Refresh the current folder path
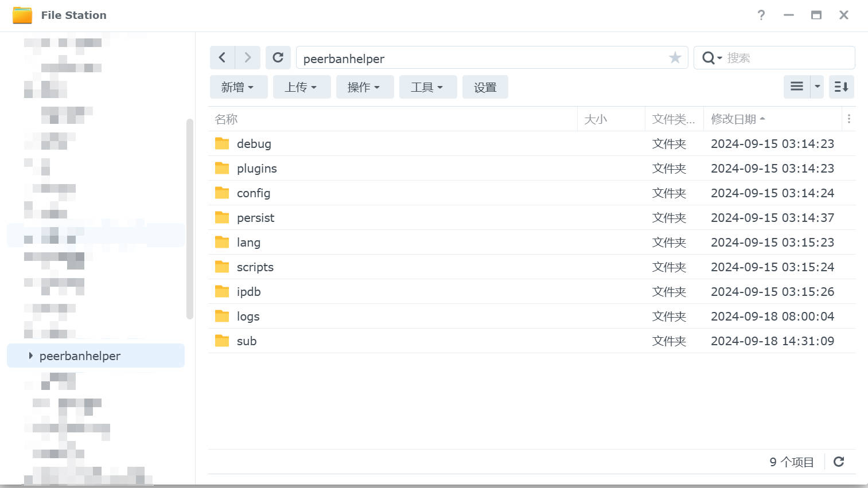This screenshot has height=488, width=868. pyautogui.click(x=278, y=57)
